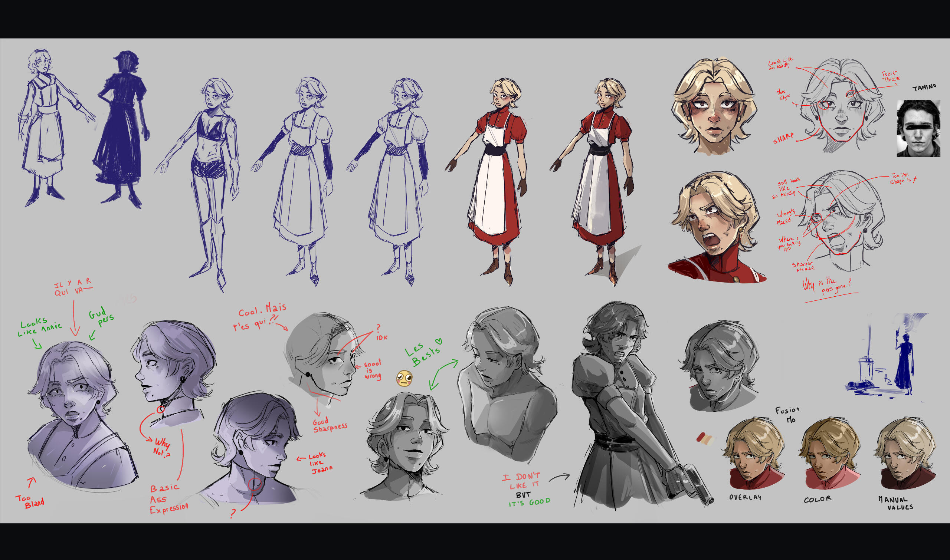
Task: Click the 'Why is the pers gone?' note
Action: (x=827, y=286)
